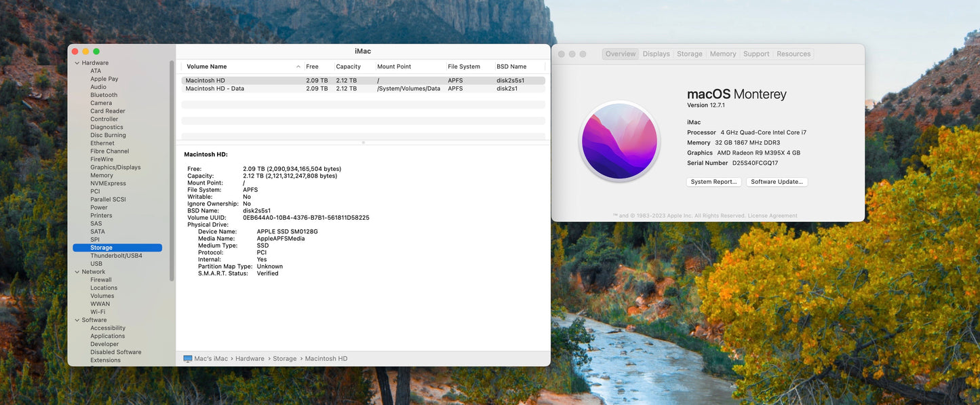Click the Software Update button
The image size is (980, 405).
pyautogui.click(x=777, y=182)
